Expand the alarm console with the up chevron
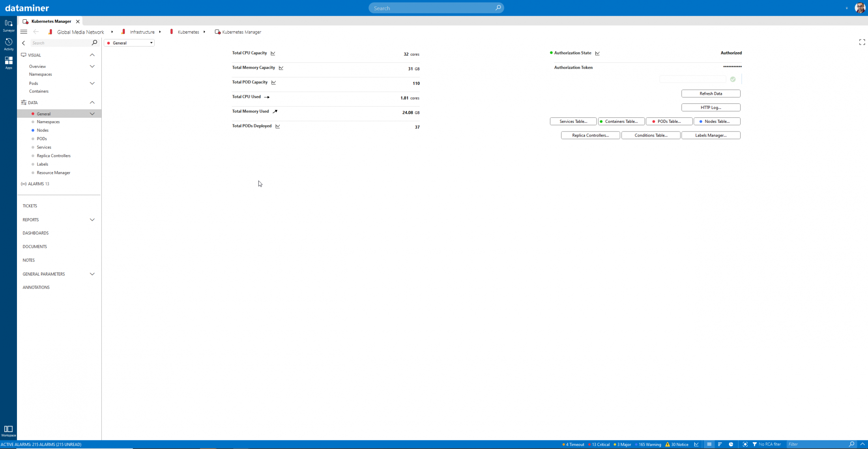Image resolution: width=868 pixels, height=449 pixels. (x=862, y=444)
